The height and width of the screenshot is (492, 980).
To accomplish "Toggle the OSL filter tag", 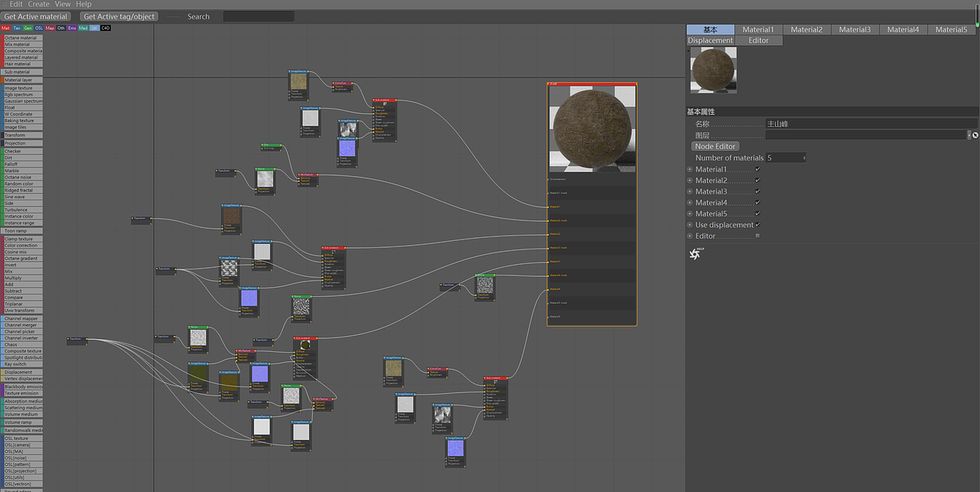I will pos(39,28).
